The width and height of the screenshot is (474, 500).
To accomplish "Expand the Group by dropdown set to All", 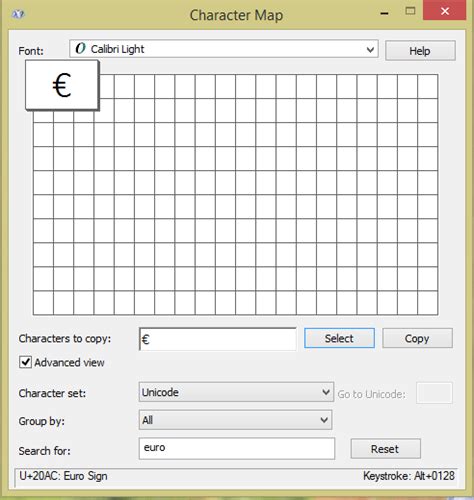I will pyautogui.click(x=235, y=420).
